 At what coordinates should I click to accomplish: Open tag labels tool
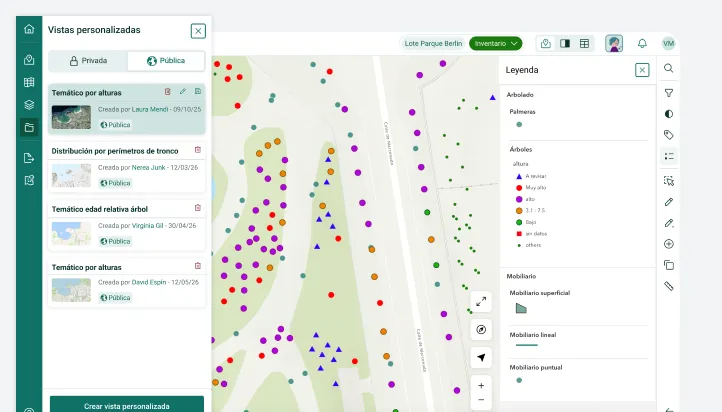[x=669, y=135]
